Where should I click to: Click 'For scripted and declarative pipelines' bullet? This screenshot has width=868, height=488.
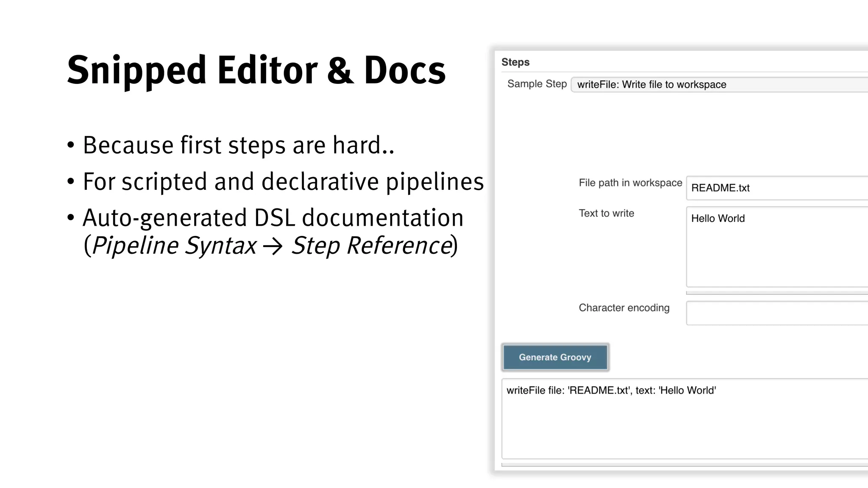(283, 182)
